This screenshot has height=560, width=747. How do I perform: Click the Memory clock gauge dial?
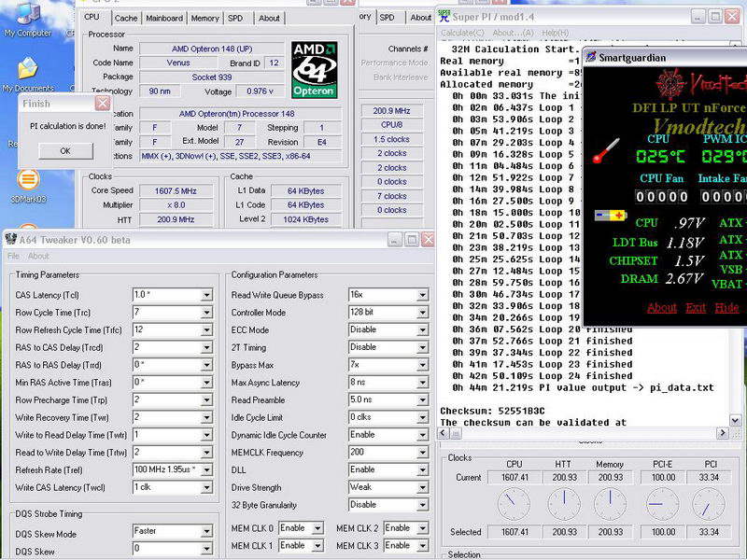tap(610, 504)
